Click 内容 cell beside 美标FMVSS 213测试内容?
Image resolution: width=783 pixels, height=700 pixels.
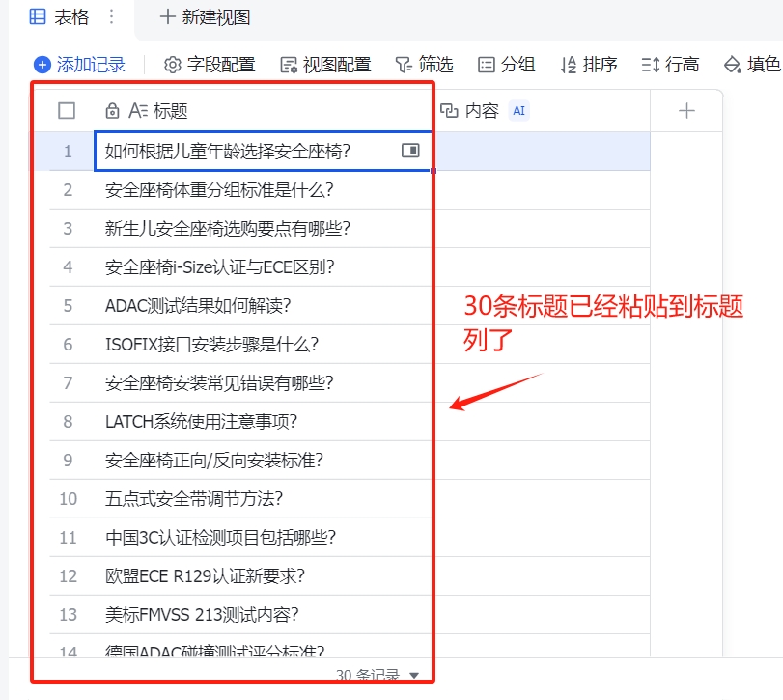541,615
